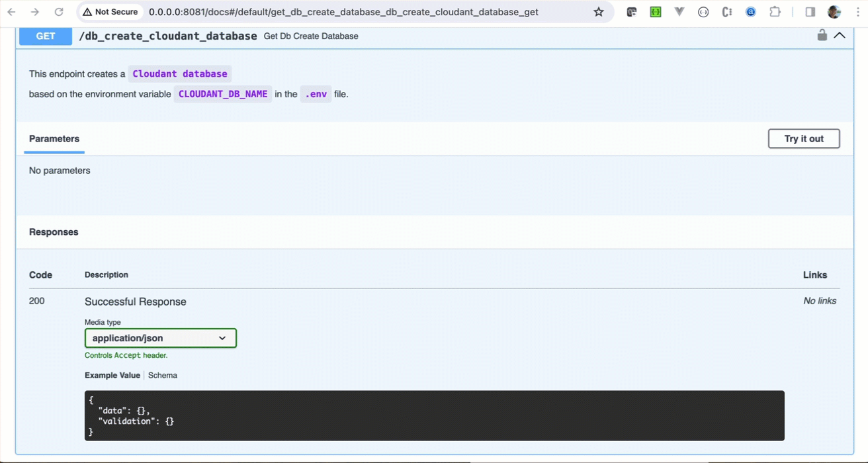Open the first dark camera extension icon
Viewport: 868px width, 463px height.
coord(632,12)
